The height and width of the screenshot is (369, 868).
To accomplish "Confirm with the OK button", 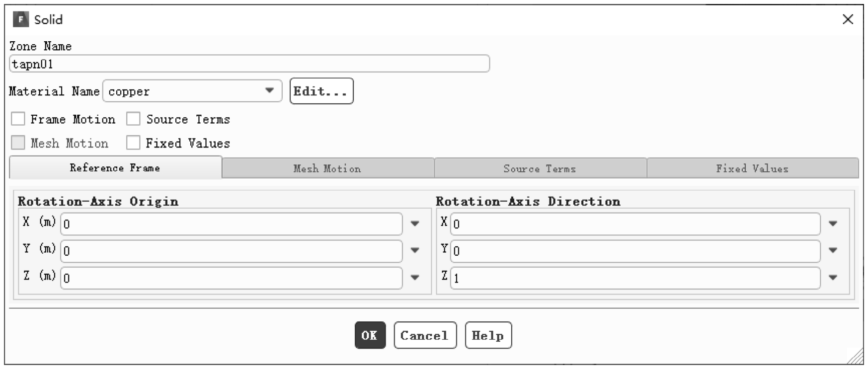I will coord(370,335).
